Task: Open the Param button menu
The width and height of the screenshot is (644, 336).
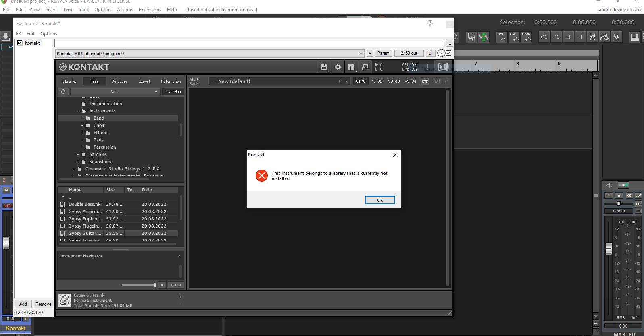Action: 383,53
